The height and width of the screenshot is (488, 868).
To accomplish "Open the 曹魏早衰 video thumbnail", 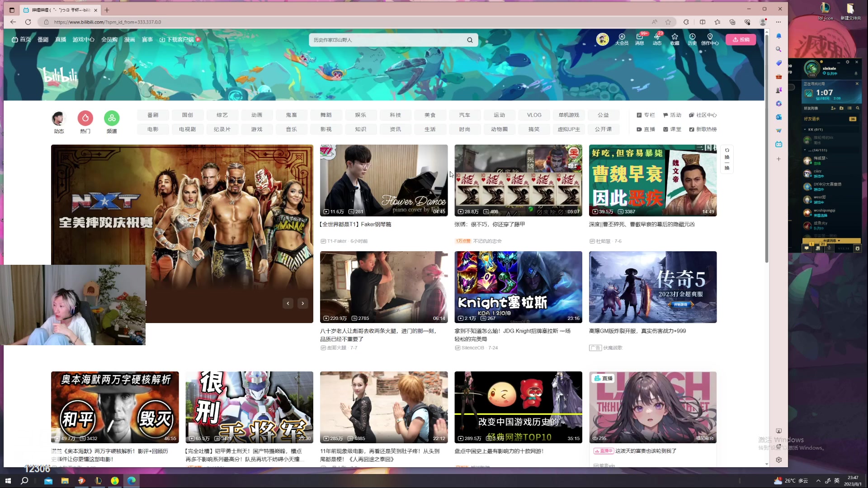I will (x=652, y=180).
